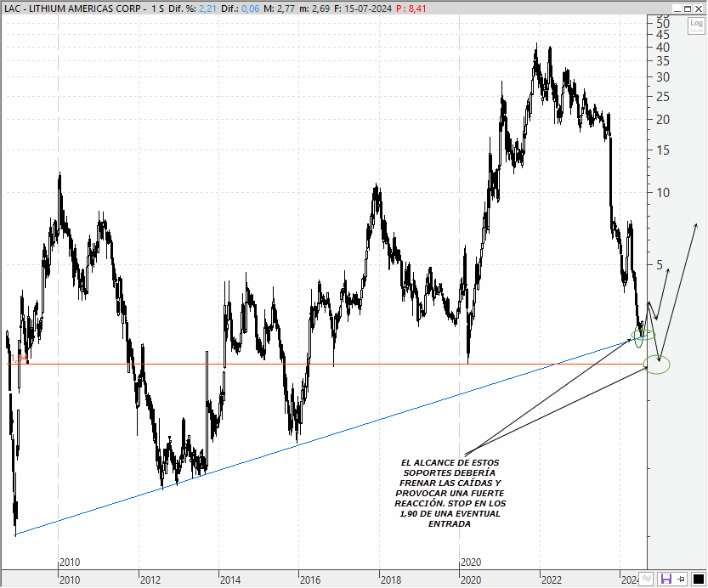Click the 2016 label on time axis
The width and height of the screenshot is (708, 588).
pyautogui.click(x=311, y=580)
